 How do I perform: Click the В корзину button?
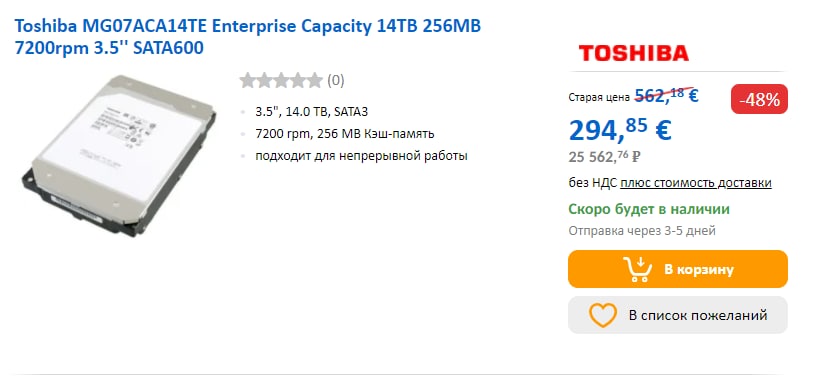[x=677, y=269]
